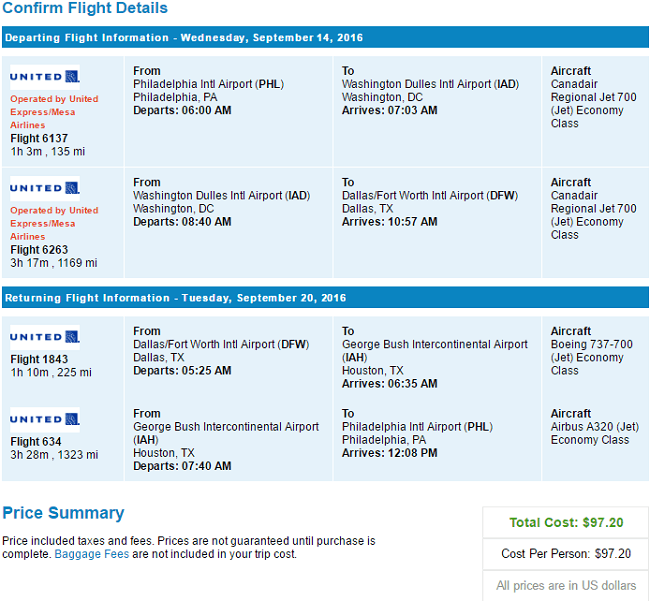Click the United logo for Flight 1843
This screenshot has height=601, width=650.
click(45, 337)
